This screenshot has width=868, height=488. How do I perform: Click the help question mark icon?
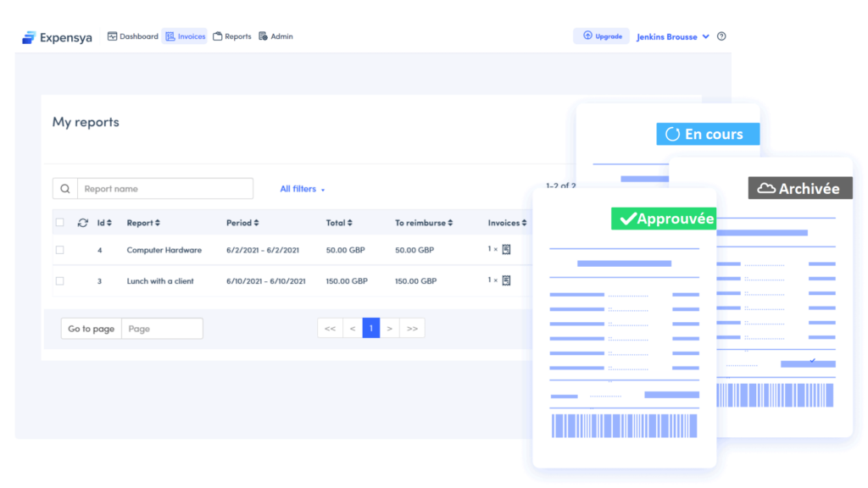(x=721, y=36)
